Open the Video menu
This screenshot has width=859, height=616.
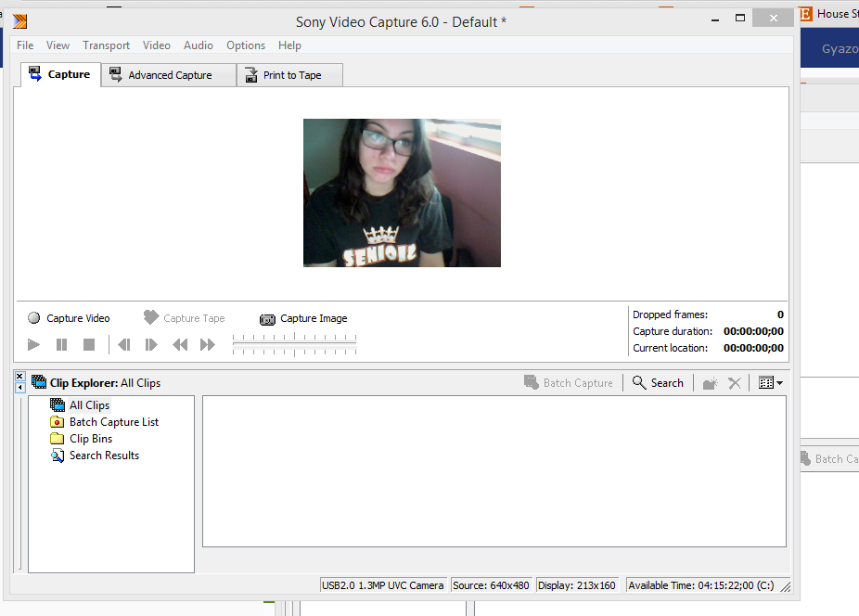[157, 45]
